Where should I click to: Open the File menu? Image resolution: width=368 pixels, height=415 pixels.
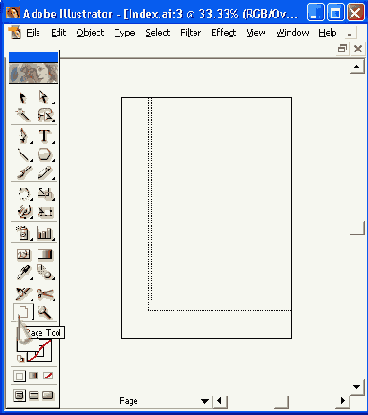pos(33,33)
